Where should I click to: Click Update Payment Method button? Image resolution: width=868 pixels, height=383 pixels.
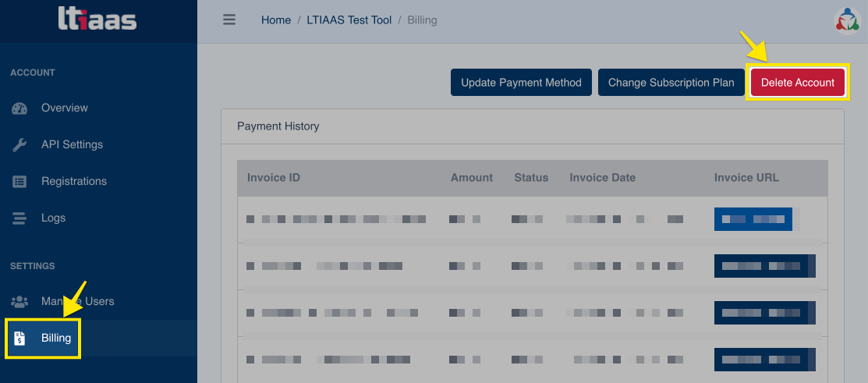pyautogui.click(x=521, y=83)
